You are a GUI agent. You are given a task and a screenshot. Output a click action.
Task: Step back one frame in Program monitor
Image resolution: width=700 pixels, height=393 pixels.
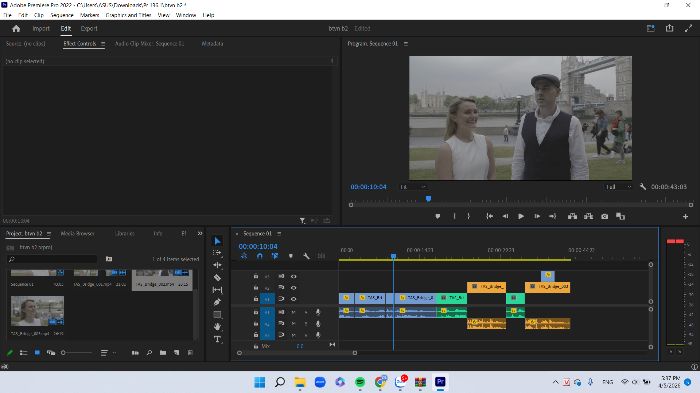[505, 216]
